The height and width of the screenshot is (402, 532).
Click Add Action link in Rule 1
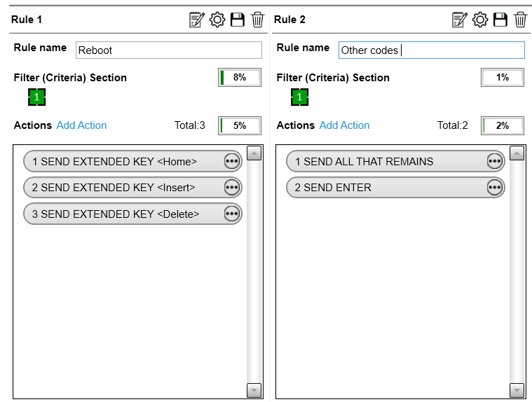[81, 125]
